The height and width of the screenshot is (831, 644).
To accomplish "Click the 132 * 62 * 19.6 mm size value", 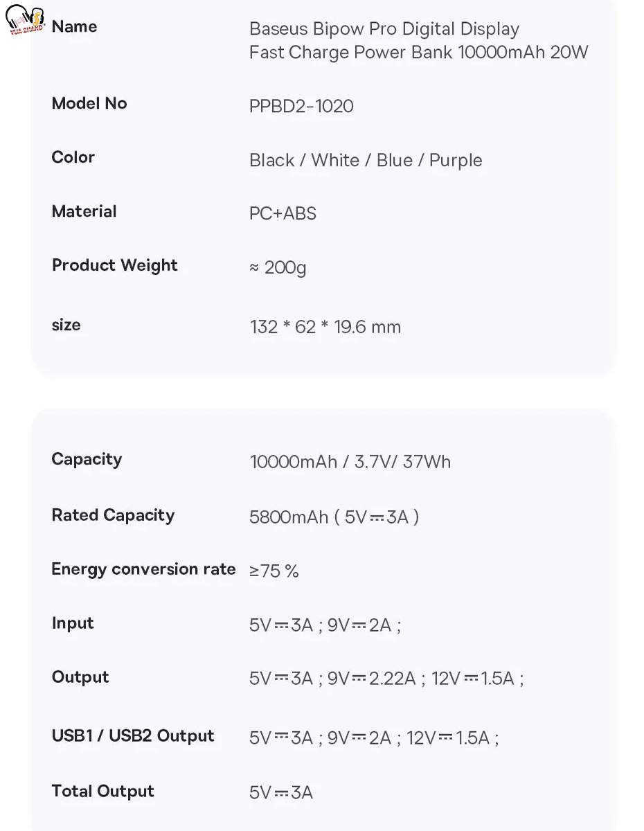I will [325, 327].
